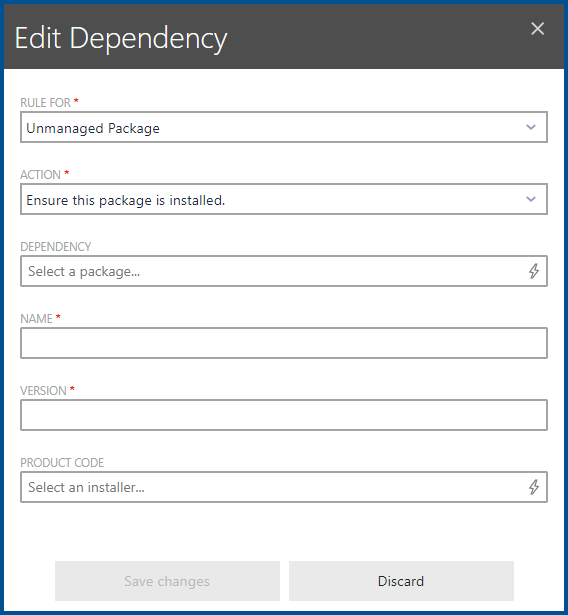The image size is (568, 615).
Task: Click the PRODUCT CODE label
Action: coord(62,463)
